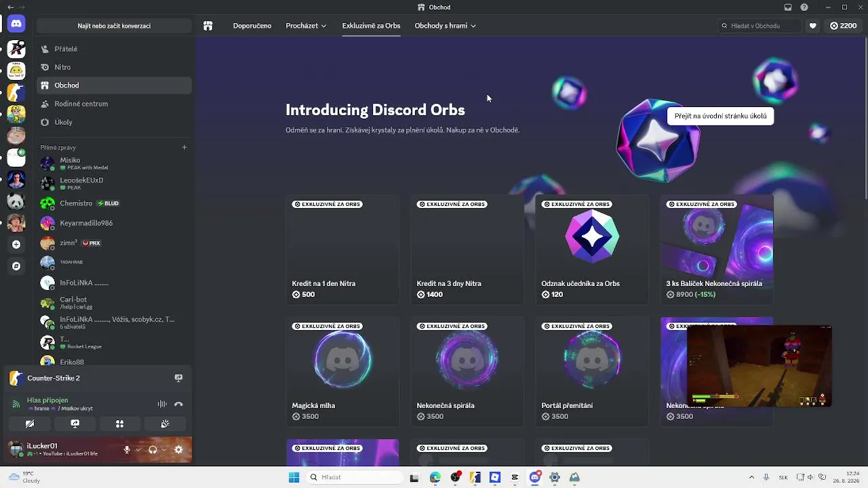This screenshot has height=488, width=868.
Task: Open Přátelé in the sidebar
Action: click(114, 49)
